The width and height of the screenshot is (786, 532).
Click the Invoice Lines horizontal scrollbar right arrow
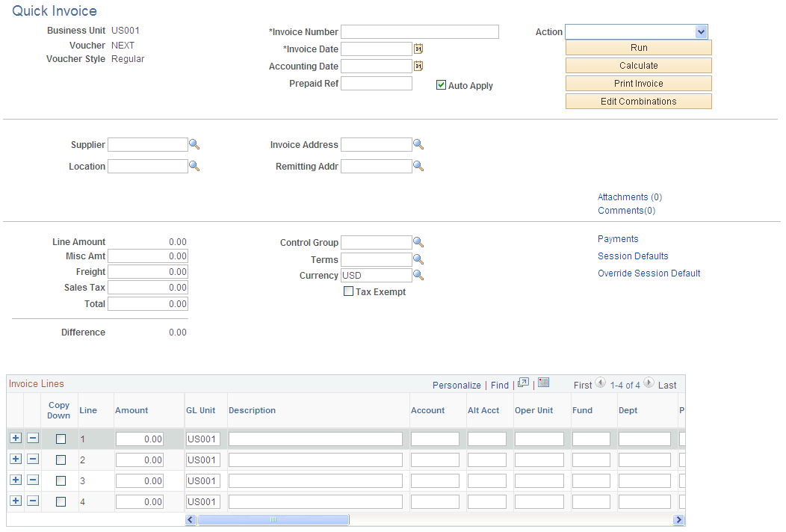coord(678,519)
